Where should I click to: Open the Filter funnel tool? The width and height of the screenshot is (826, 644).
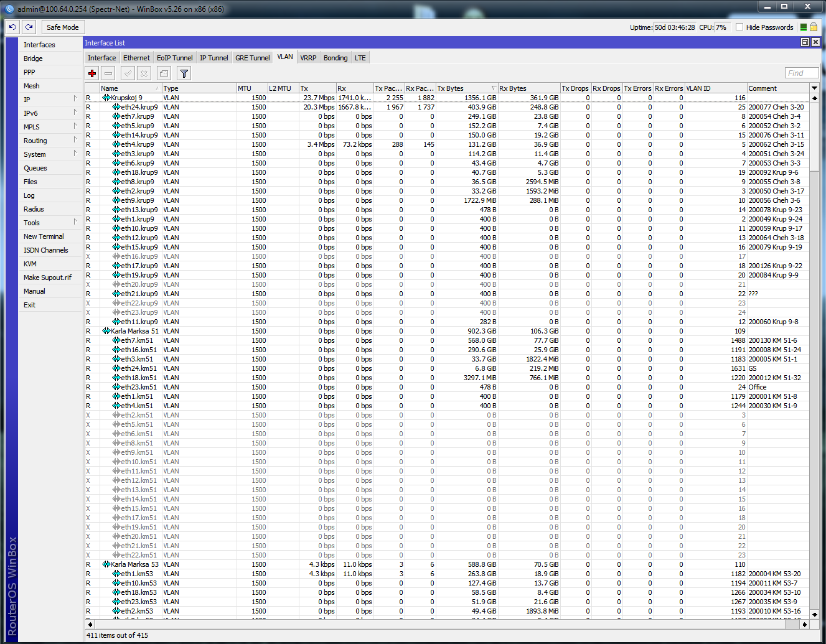click(x=184, y=73)
